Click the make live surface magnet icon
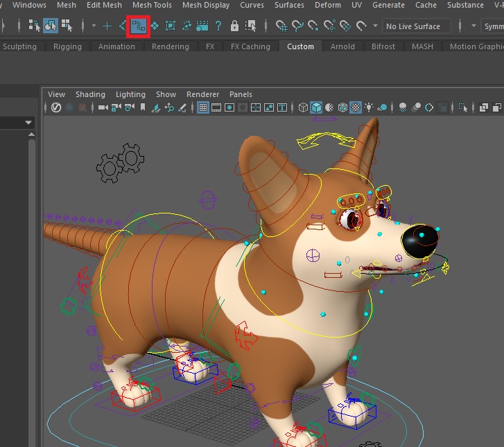Image resolution: width=504 pixels, height=447 pixels. coord(361,26)
